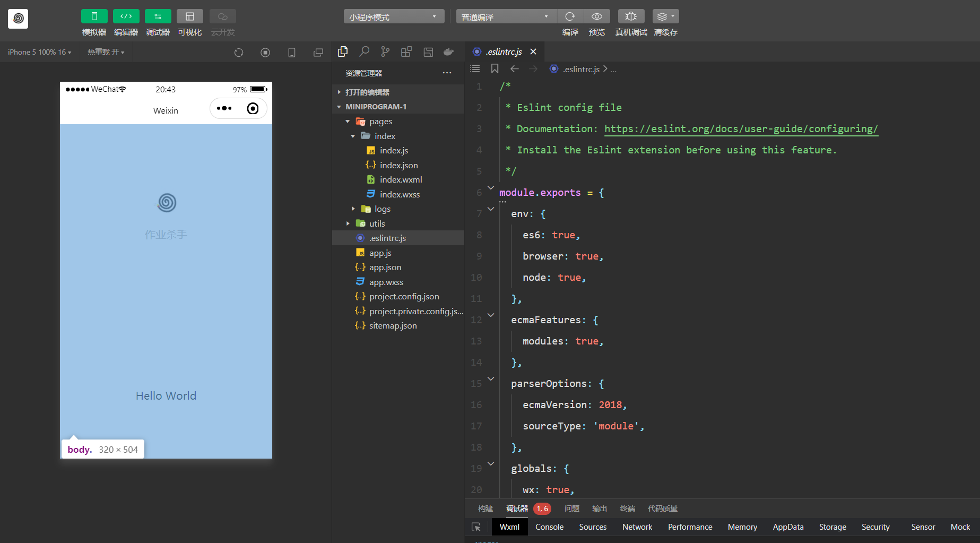Click the simulator capsule menu dots
The width and height of the screenshot is (980, 543).
(x=224, y=108)
